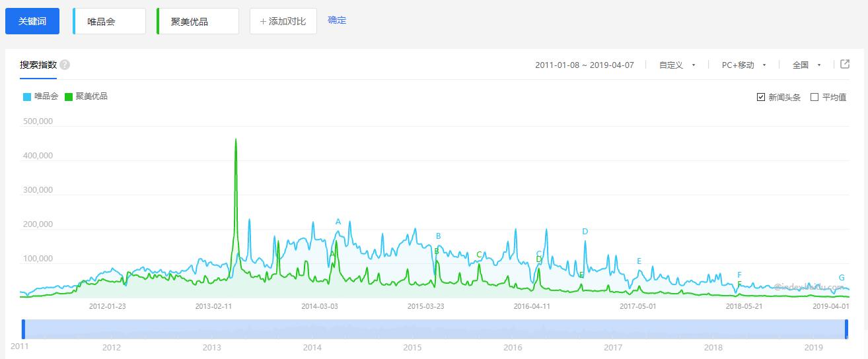868x359 pixels.
Task: Click the export icon at top right
Action: [x=845, y=64]
